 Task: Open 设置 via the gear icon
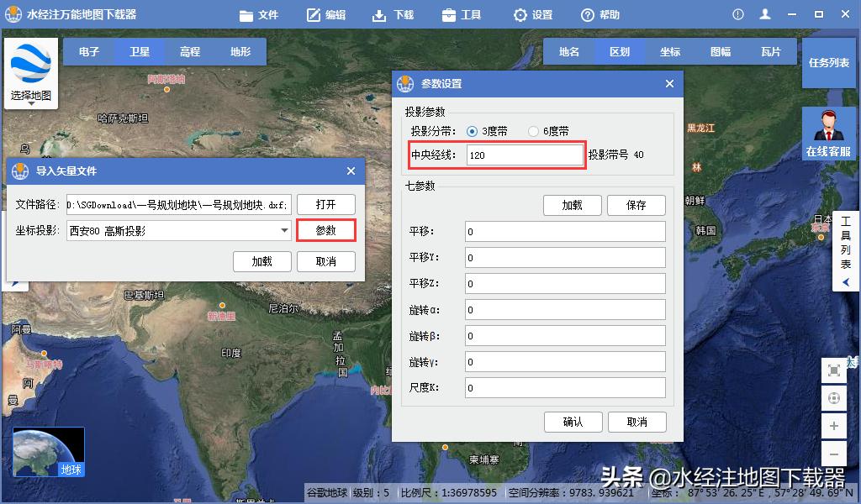[x=531, y=14]
